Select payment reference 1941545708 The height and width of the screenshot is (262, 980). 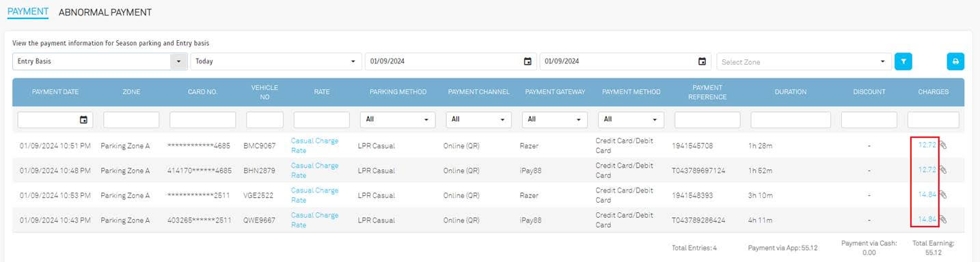[692, 145]
